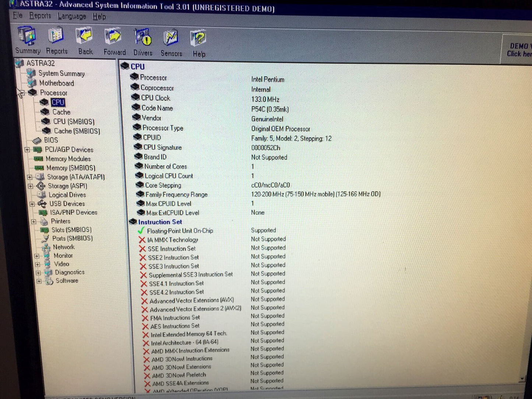Expand the Storage (ATA/ATAPI) node
The width and height of the screenshot is (532, 399).
30,177
